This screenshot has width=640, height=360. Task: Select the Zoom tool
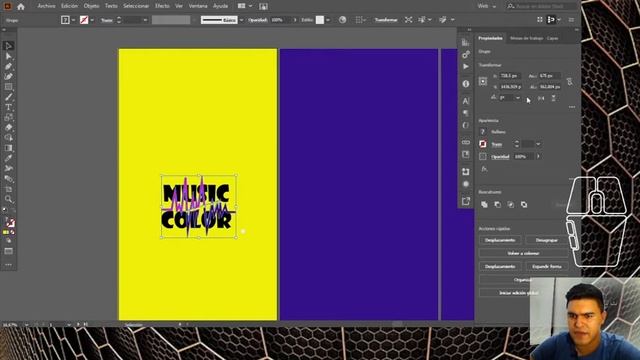pos(8,199)
